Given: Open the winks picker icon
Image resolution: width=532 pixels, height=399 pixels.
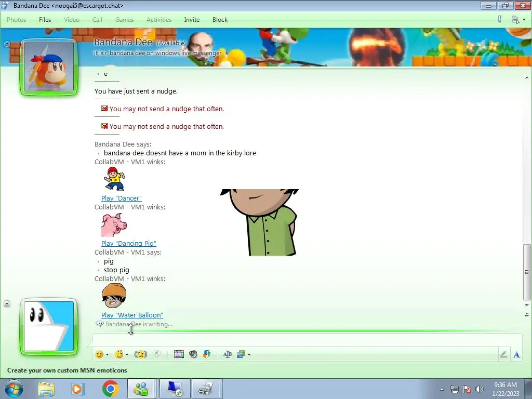Looking at the screenshot, I should (119, 354).
